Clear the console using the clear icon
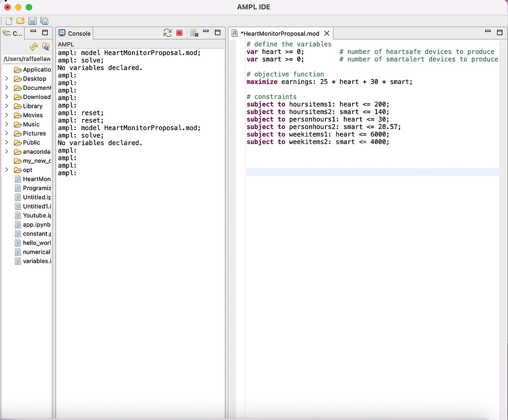 click(192, 32)
